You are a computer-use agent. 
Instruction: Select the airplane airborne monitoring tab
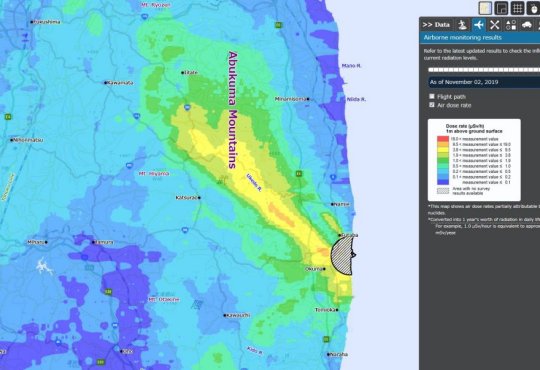(x=478, y=25)
